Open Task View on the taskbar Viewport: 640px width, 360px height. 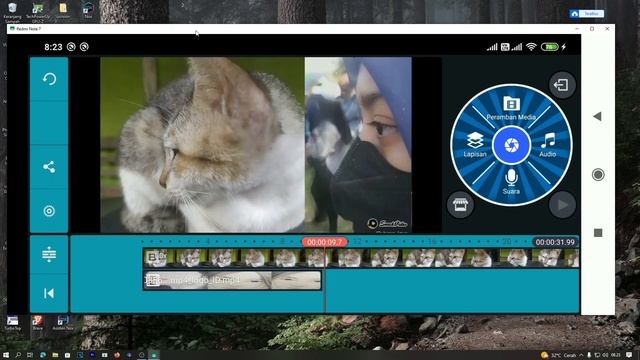coord(30,355)
